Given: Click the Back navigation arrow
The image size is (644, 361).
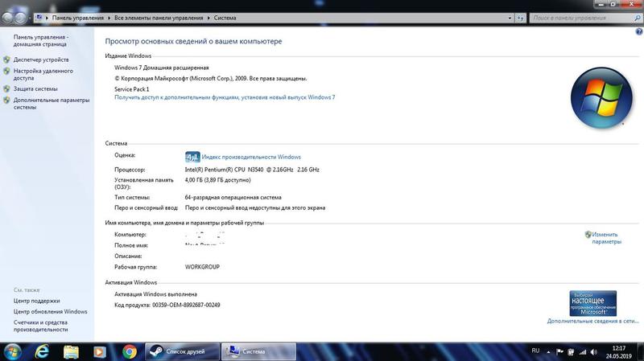Looking at the screenshot, I should [x=7, y=18].
